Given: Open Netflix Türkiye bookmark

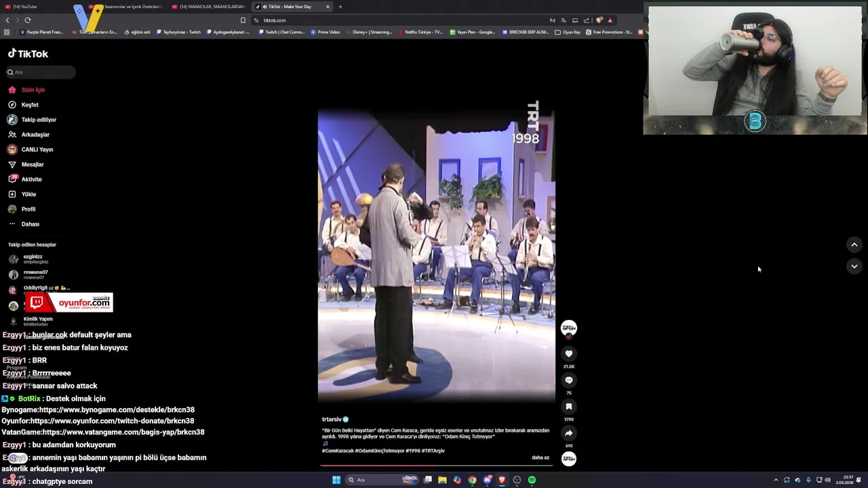Looking at the screenshot, I should tap(420, 32).
